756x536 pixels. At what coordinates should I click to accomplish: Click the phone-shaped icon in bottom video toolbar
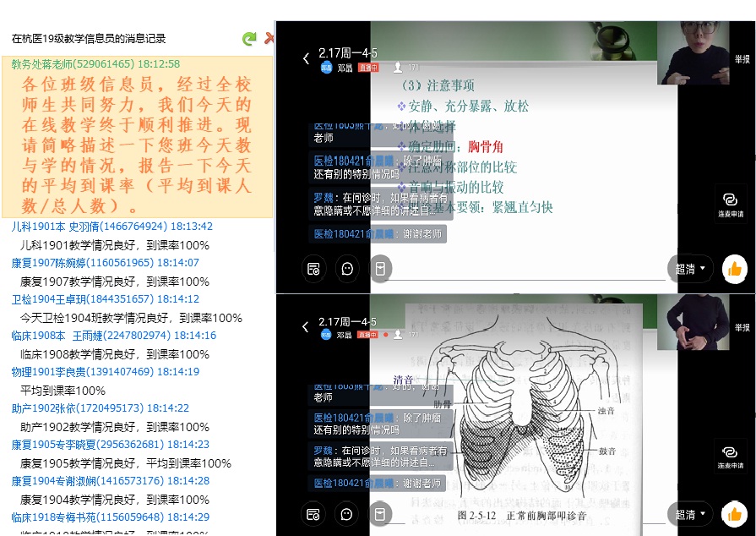click(379, 513)
